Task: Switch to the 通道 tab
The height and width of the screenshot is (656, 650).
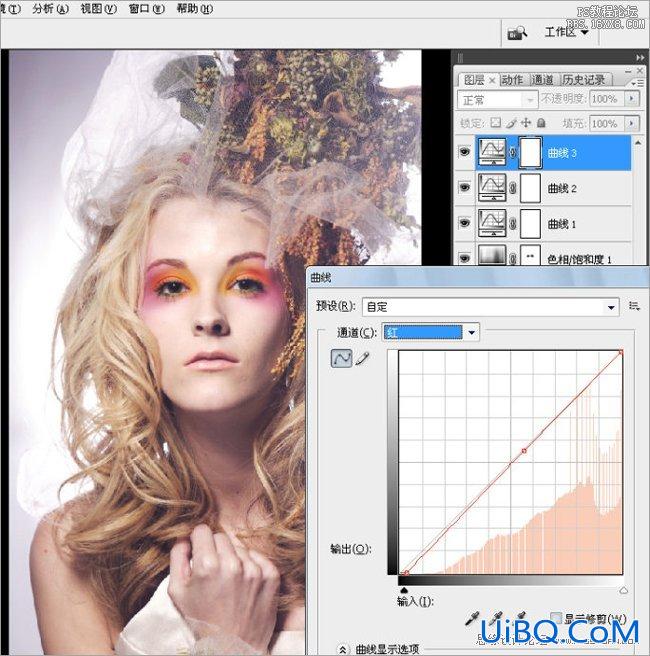Action: coord(542,79)
